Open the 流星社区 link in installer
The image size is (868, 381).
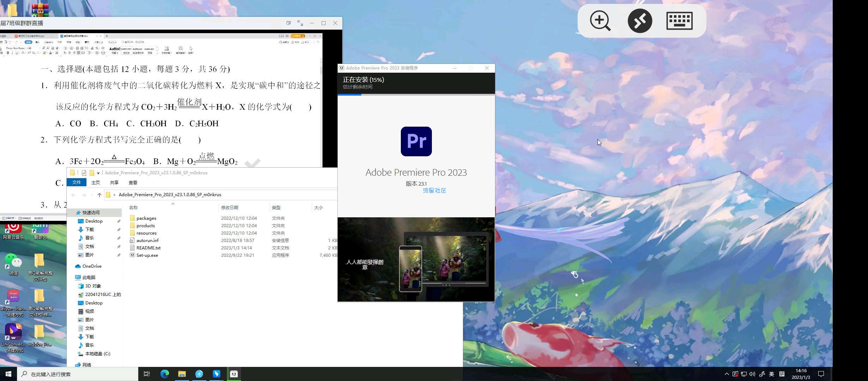click(434, 190)
